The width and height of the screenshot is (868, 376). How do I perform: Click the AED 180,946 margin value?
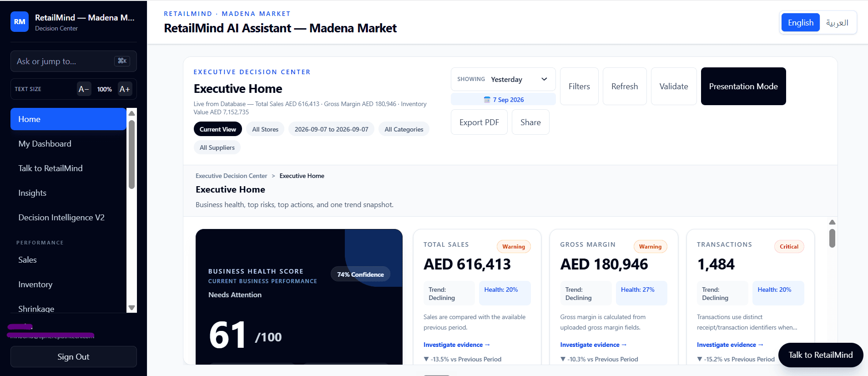604,264
